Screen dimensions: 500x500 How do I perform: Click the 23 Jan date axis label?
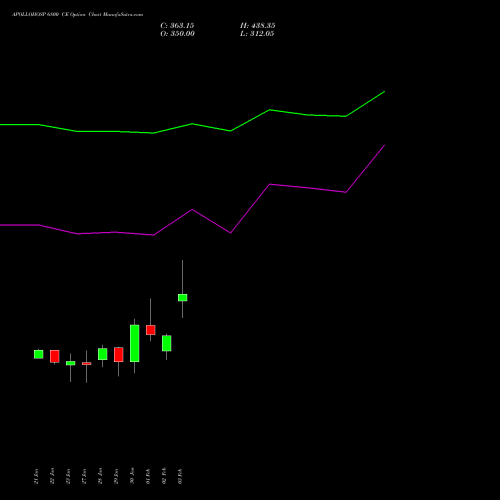click(x=68, y=476)
